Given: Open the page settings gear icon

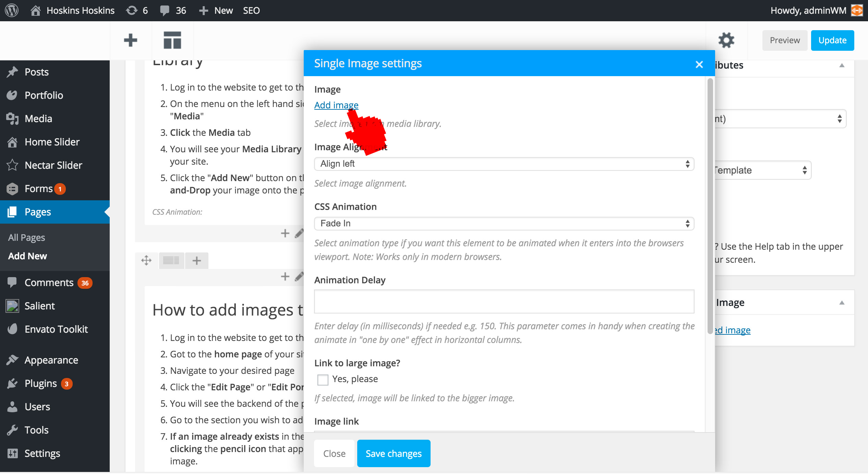Looking at the screenshot, I should 726,40.
